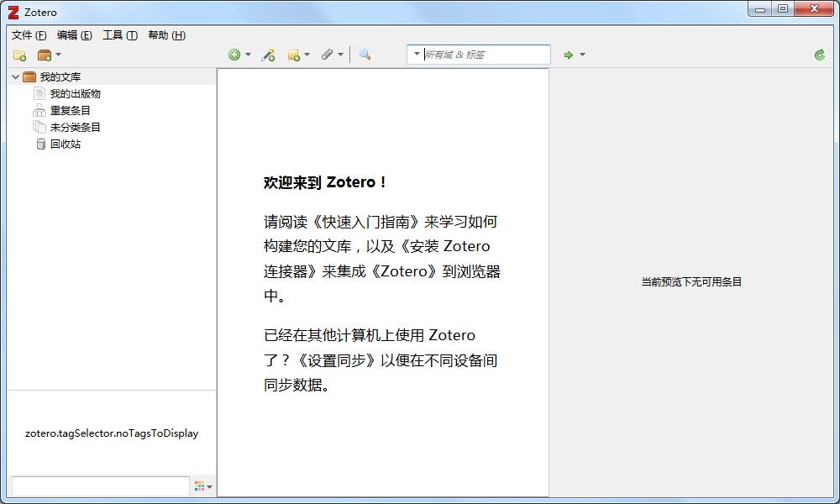Click the Locate green arrow icon
The image size is (840, 504).
(x=570, y=54)
